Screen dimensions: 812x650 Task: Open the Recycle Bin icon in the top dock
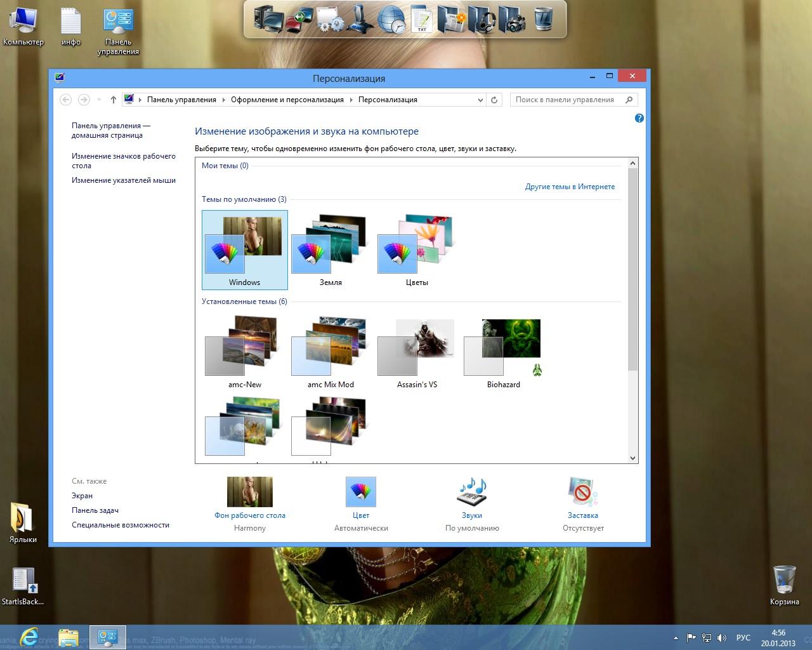click(x=544, y=19)
